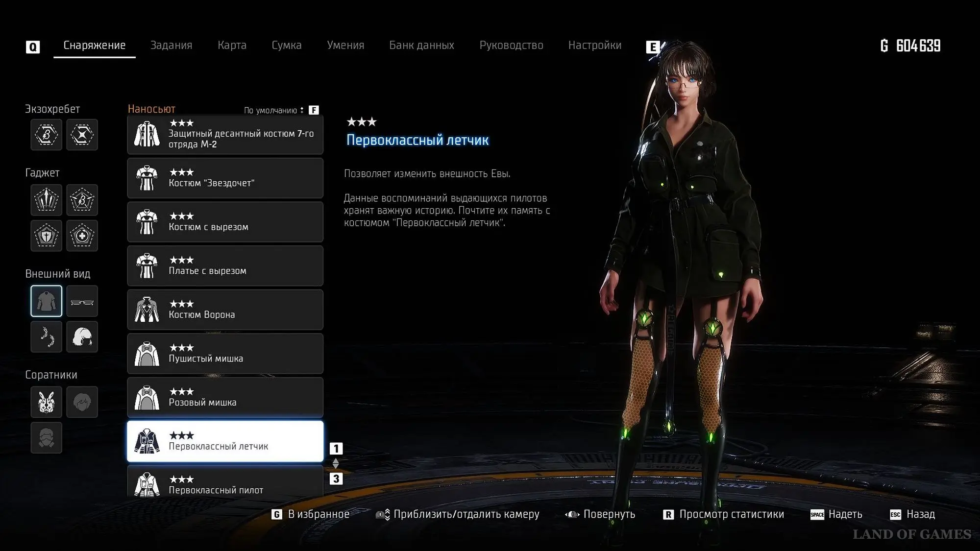Image resolution: width=980 pixels, height=551 pixels.
Task: Select the rabbit drone companion slot
Action: [47, 402]
